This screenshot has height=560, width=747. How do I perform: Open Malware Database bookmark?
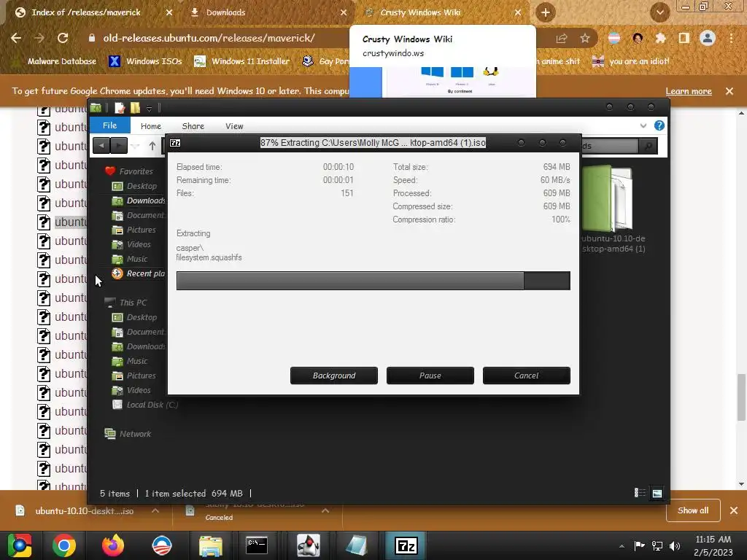[54, 61]
